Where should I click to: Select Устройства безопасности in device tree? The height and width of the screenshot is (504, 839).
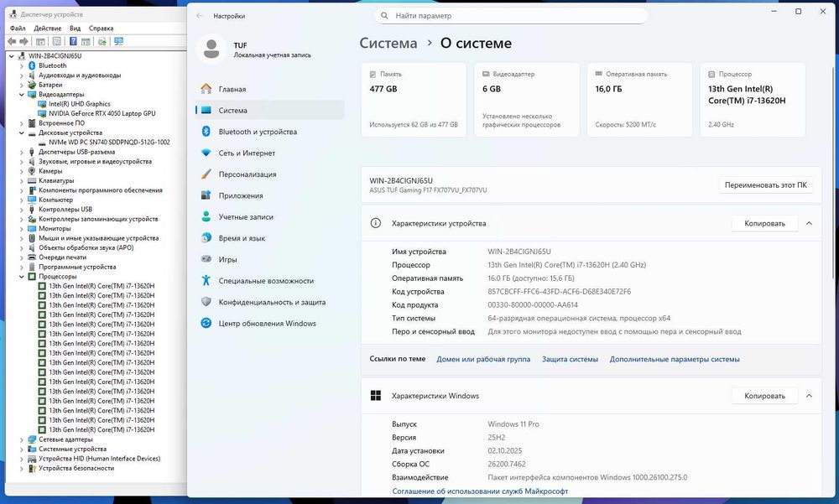[76, 468]
